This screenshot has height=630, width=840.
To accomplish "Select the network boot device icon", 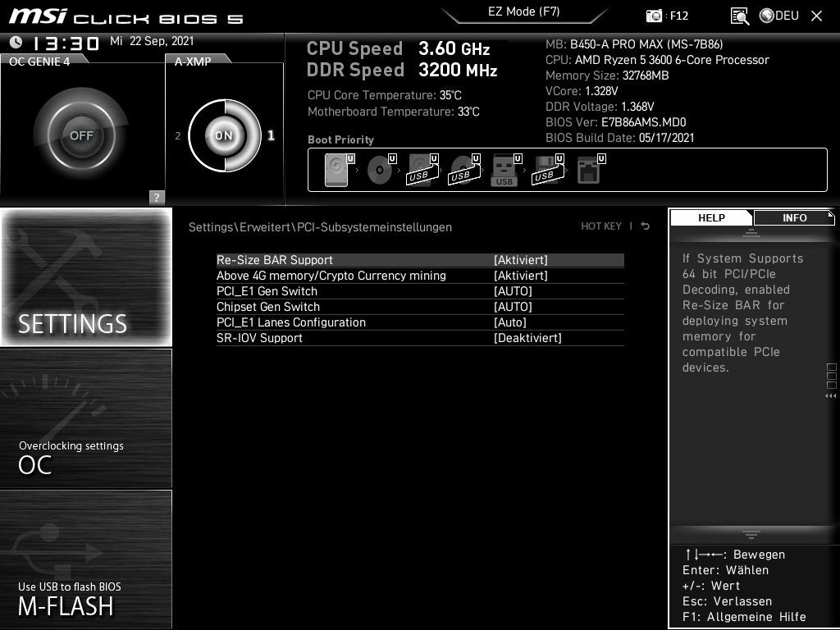I will point(589,168).
